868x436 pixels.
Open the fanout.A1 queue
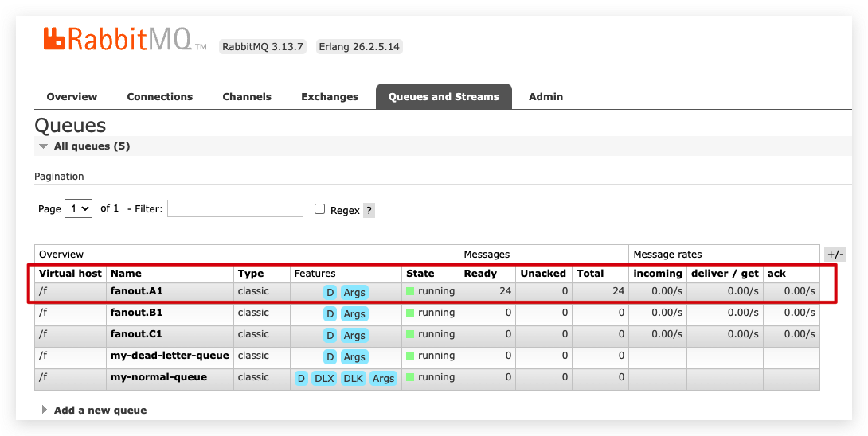point(137,291)
